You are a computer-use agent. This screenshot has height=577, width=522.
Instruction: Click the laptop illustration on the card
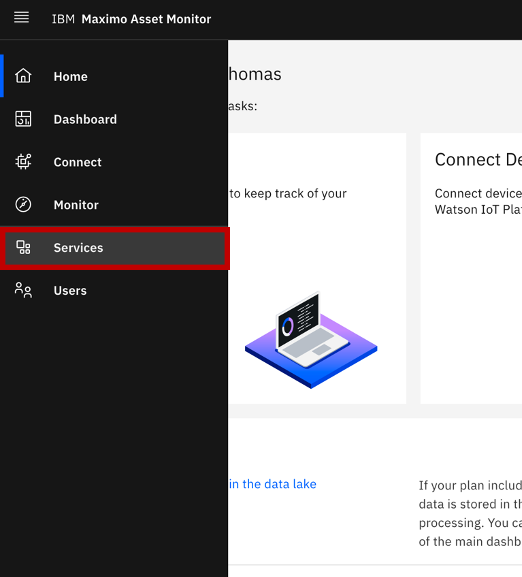point(311,340)
